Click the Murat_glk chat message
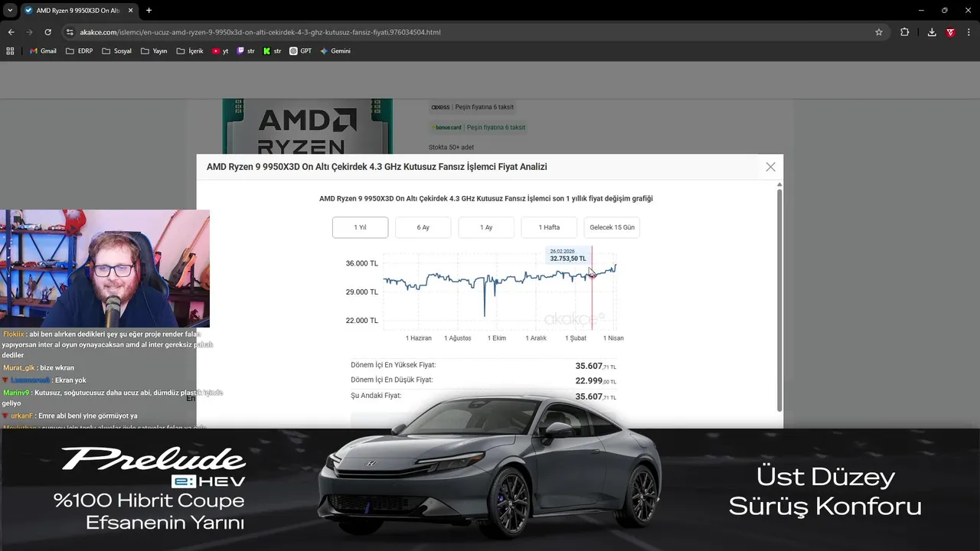This screenshot has height=551, width=980. pos(38,367)
